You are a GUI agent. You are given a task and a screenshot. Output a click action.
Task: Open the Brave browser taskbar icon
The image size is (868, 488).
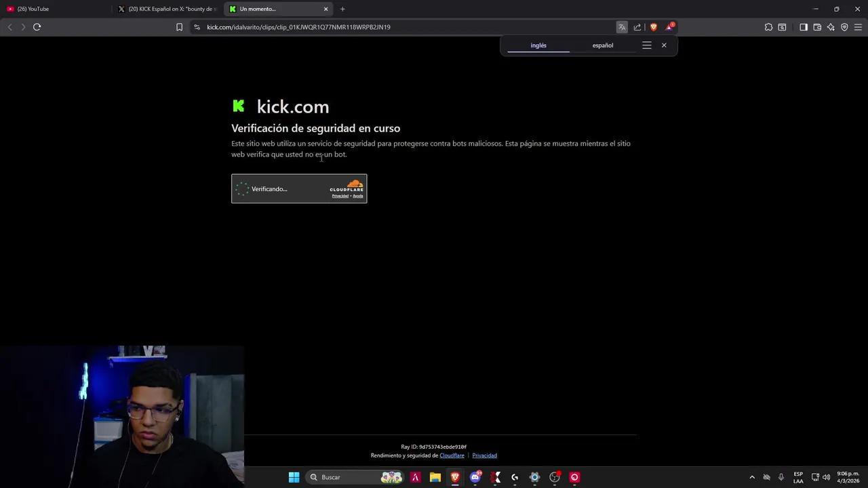[455, 477]
